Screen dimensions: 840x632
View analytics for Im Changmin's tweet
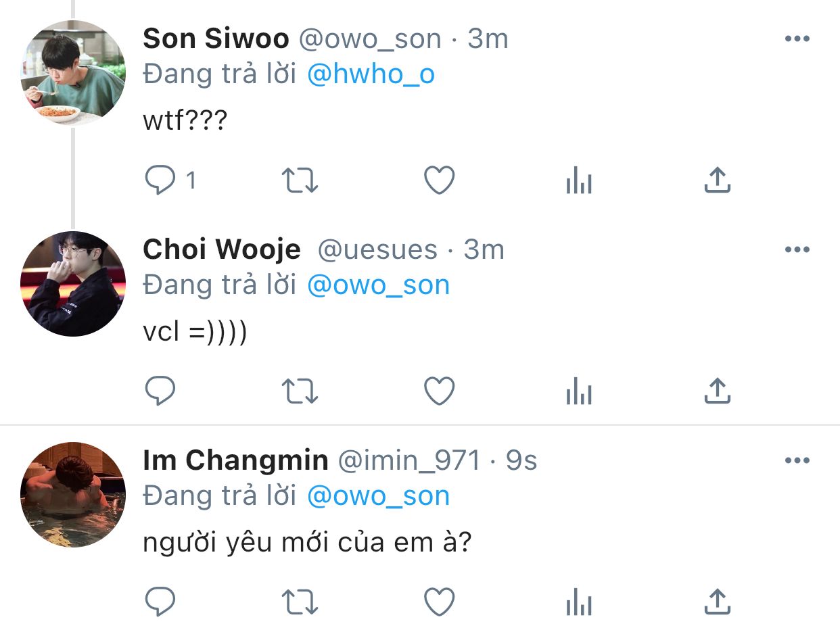pos(578,602)
